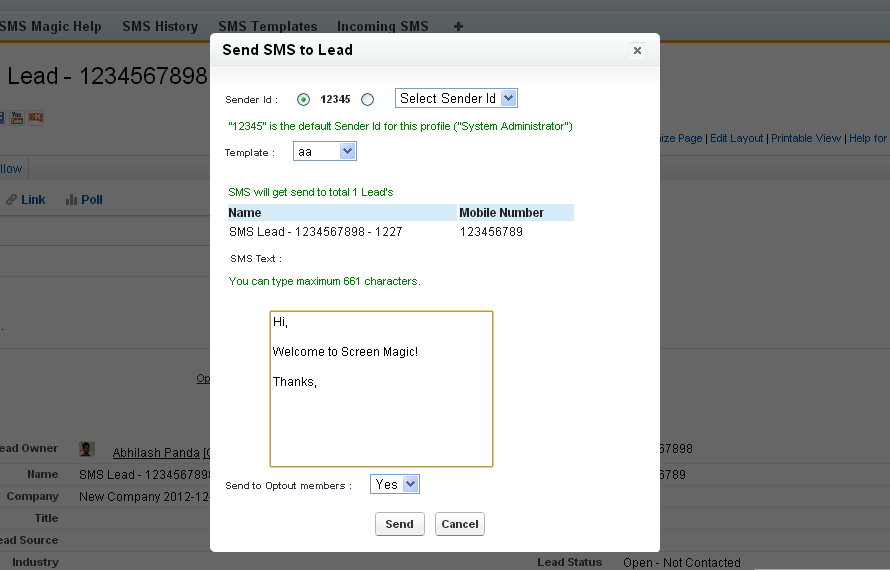Click the plus icon for all tabs
Image resolution: width=890 pixels, height=570 pixels.
[x=459, y=27]
